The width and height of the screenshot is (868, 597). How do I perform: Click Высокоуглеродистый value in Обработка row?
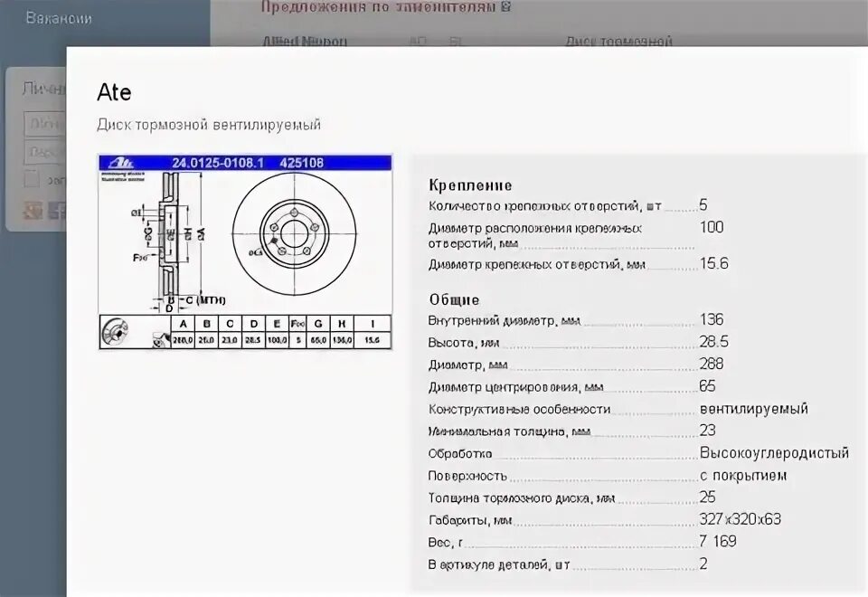point(775,453)
